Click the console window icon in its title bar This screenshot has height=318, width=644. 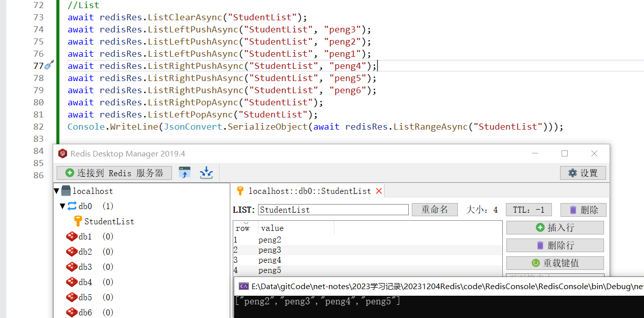(x=243, y=286)
